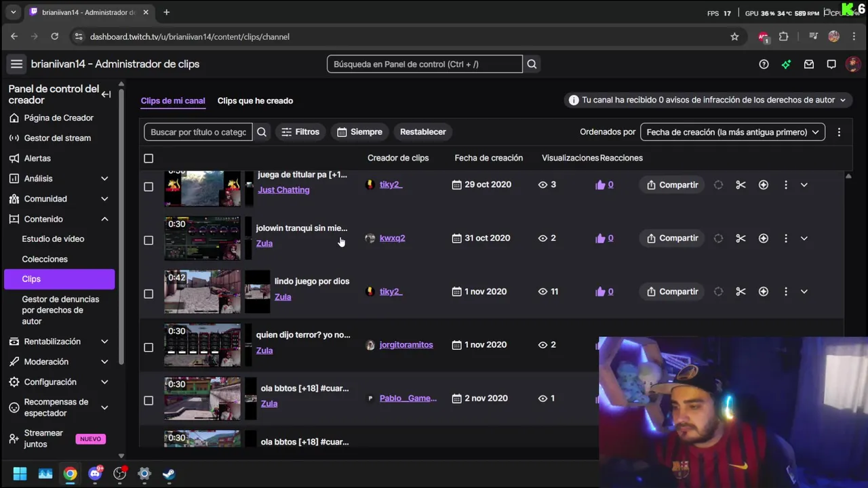
Task: Open the Just Chatting category link
Action: [283, 190]
